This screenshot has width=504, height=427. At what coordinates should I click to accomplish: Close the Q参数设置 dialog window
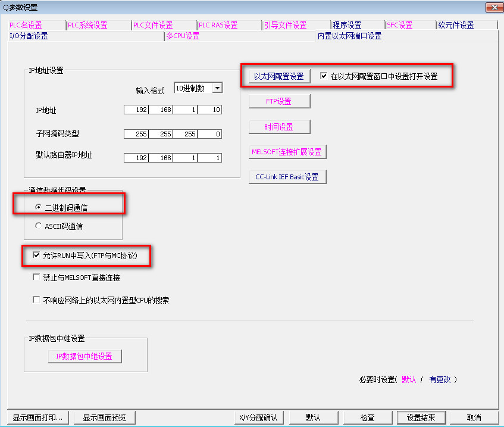pos(492,7)
